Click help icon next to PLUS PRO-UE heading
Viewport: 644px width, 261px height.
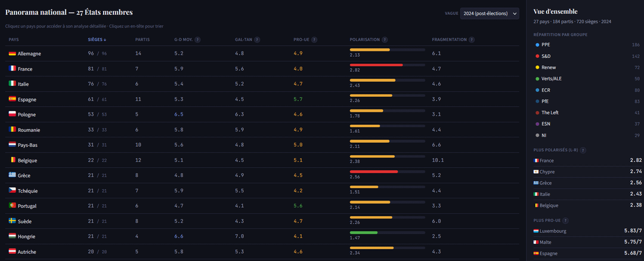[x=565, y=220]
